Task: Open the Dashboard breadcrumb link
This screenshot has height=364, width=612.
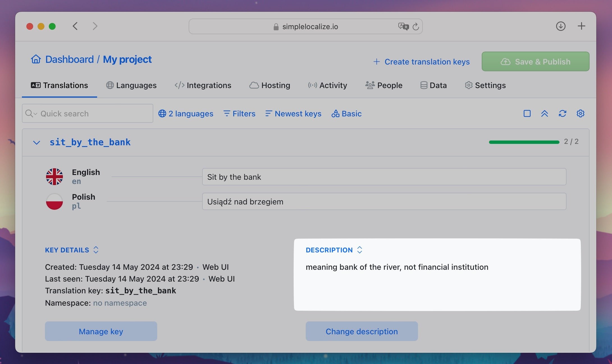Action: [x=69, y=59]
